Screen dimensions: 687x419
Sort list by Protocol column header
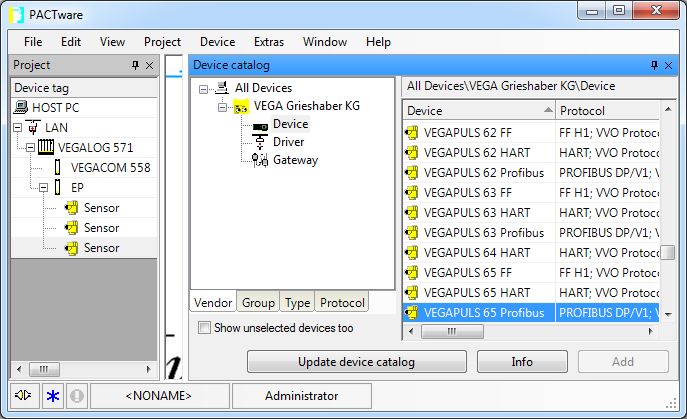coord(608,110)
